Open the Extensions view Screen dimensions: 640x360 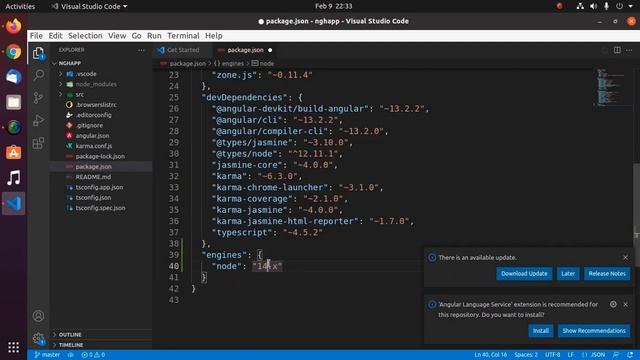[38, 143]
